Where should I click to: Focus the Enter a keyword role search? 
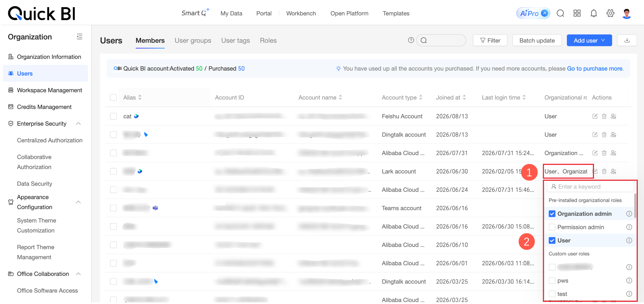590,186
